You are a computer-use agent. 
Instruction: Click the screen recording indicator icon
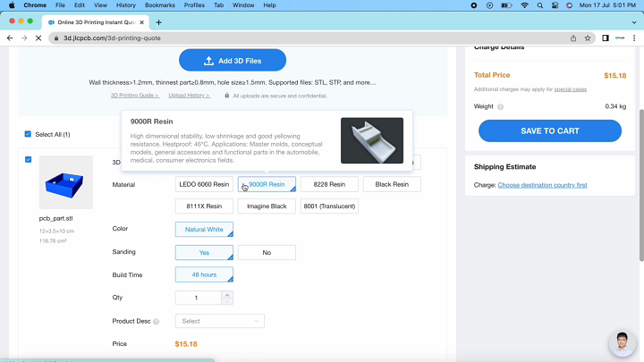coord(474,5)
